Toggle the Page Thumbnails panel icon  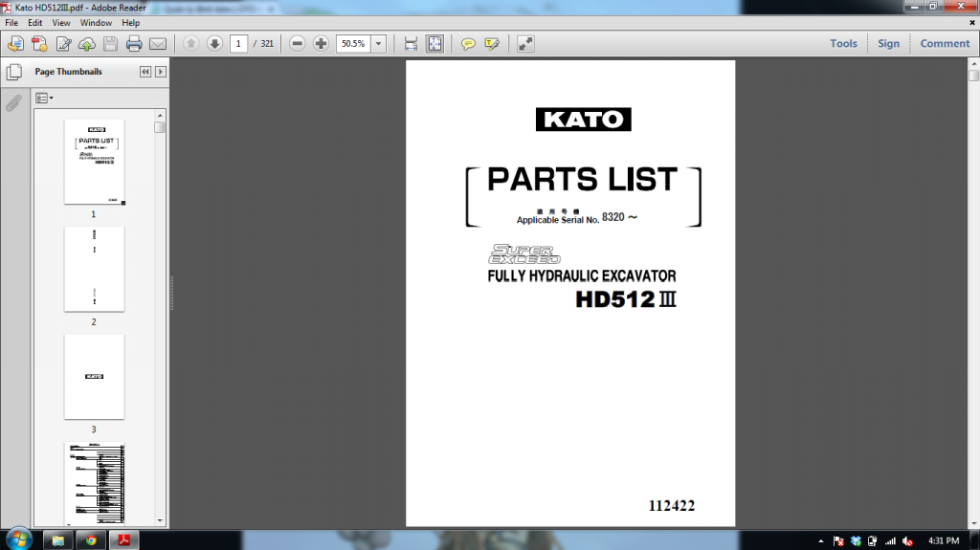point(13,72)
